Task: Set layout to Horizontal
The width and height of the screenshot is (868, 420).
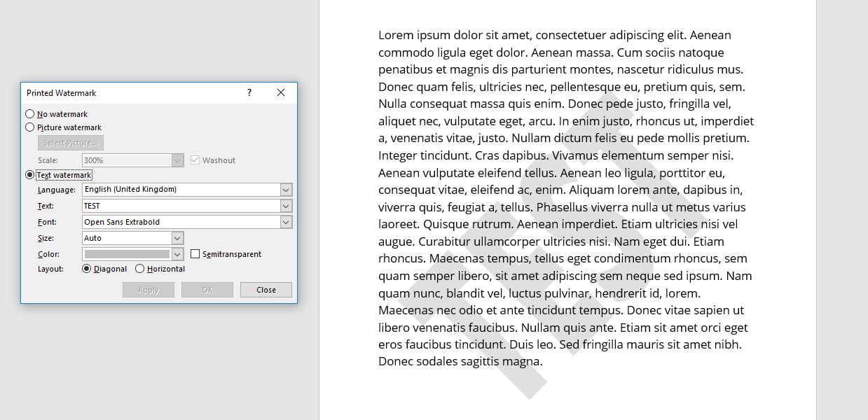Action: pos(140,269)
